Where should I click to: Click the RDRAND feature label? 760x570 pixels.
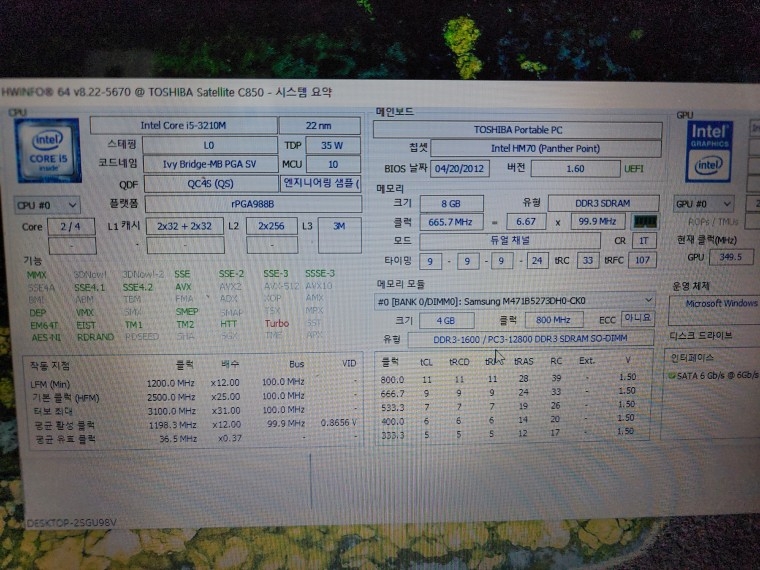tap(95, 337)
